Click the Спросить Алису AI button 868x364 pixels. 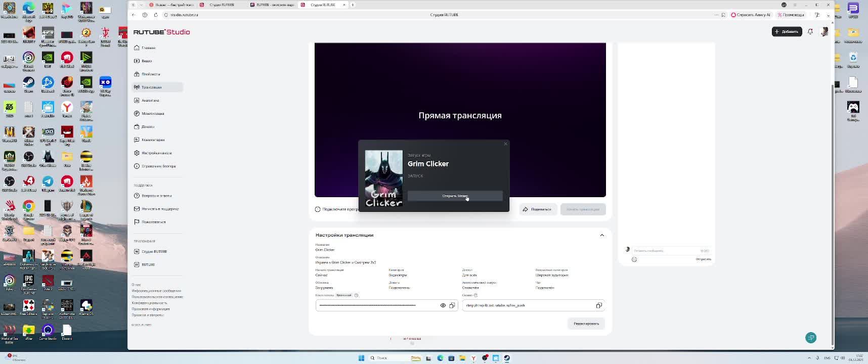point(751,15)
